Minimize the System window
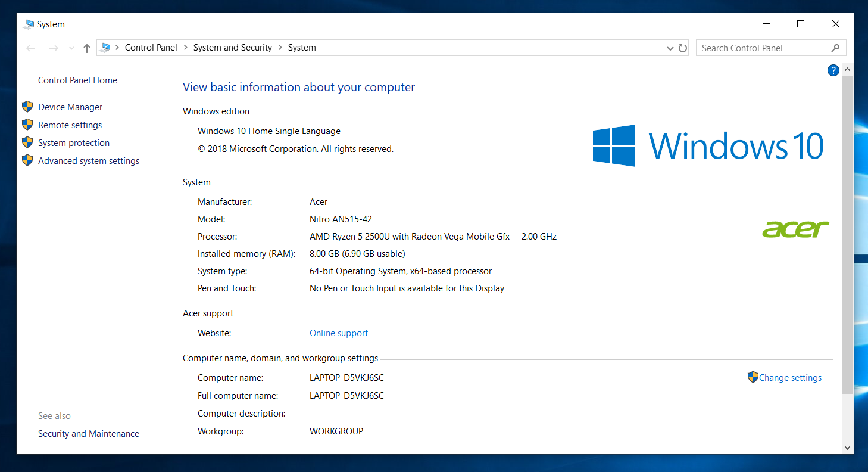The width and height of the screenshot is (868, 472). pos(766,24)
